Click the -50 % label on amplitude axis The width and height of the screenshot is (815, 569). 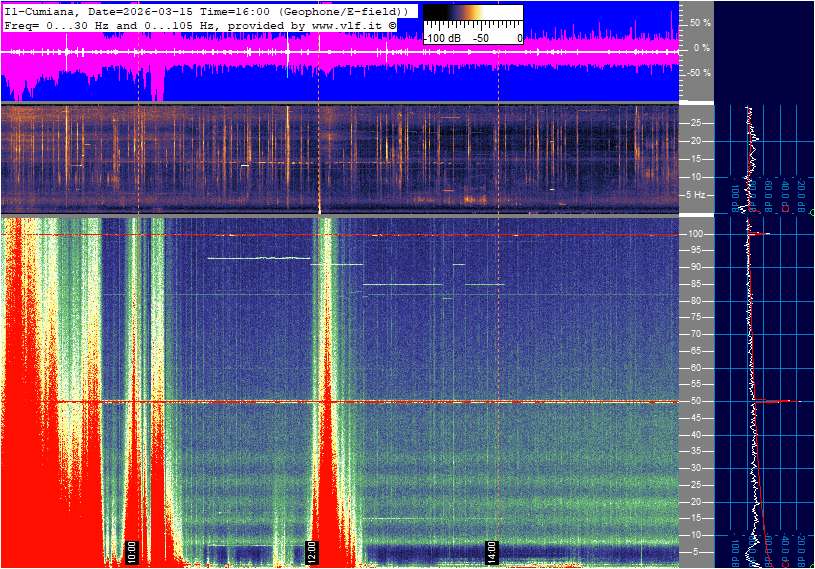point(697,73)
